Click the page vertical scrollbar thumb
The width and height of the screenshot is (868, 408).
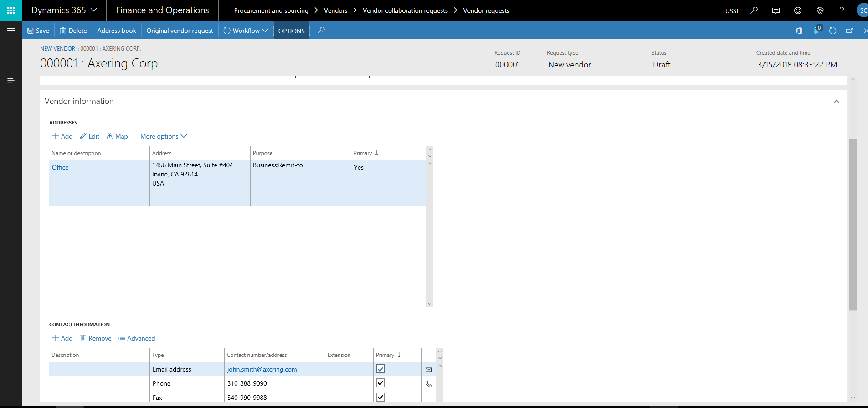[x=853, y=225]
